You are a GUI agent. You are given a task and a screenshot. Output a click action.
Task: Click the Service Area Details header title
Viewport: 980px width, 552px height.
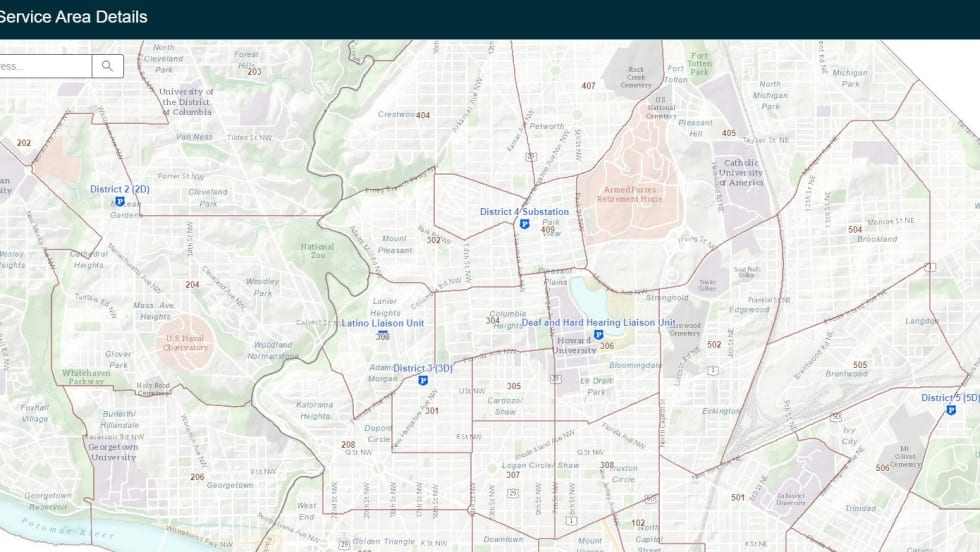[74, 17]
